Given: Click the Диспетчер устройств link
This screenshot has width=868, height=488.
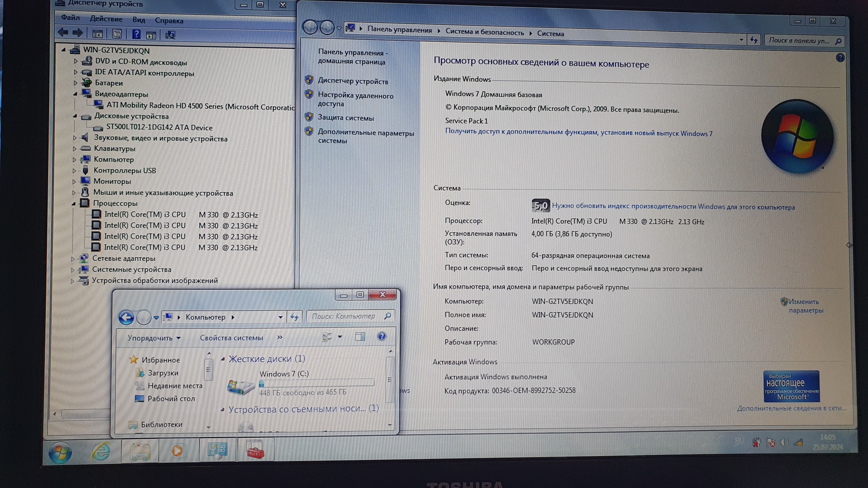Looking at the screenshot, I should 353,81.
